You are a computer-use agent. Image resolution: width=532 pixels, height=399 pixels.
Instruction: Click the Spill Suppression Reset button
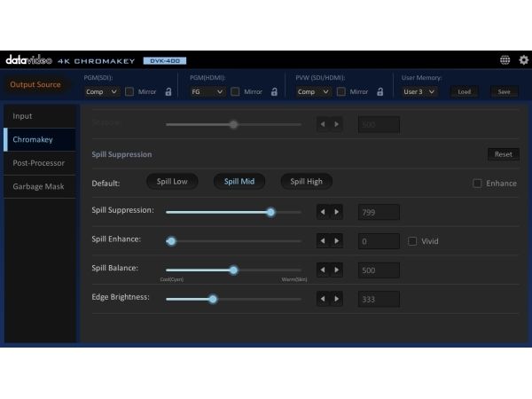point(503,154)
